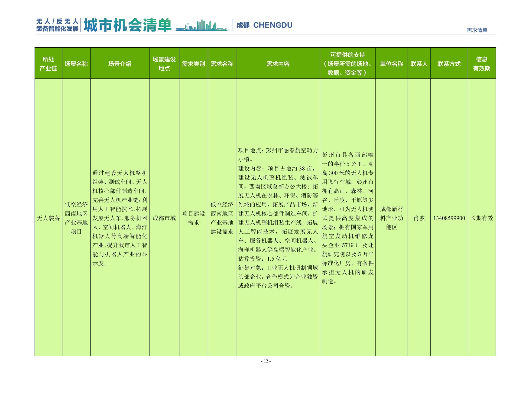
Task: Select the 场景名称 column header
Action: [x=76, y=63]
